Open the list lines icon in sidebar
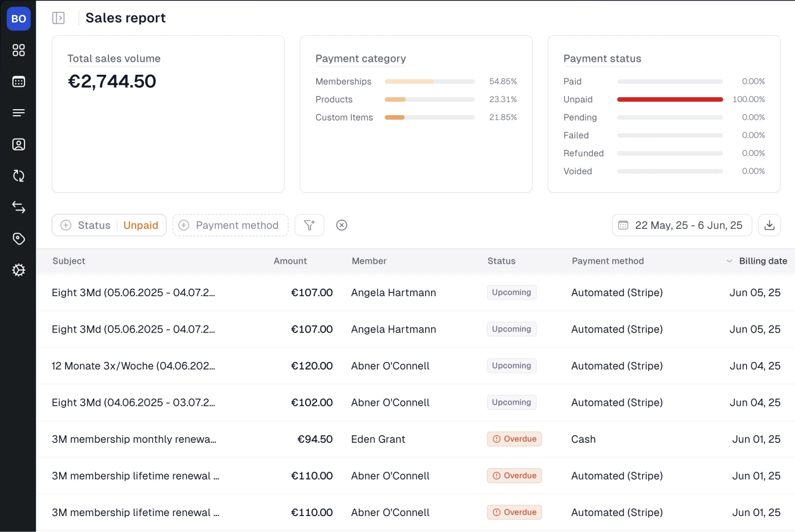The image size is (795, 532). click(18, 113)
